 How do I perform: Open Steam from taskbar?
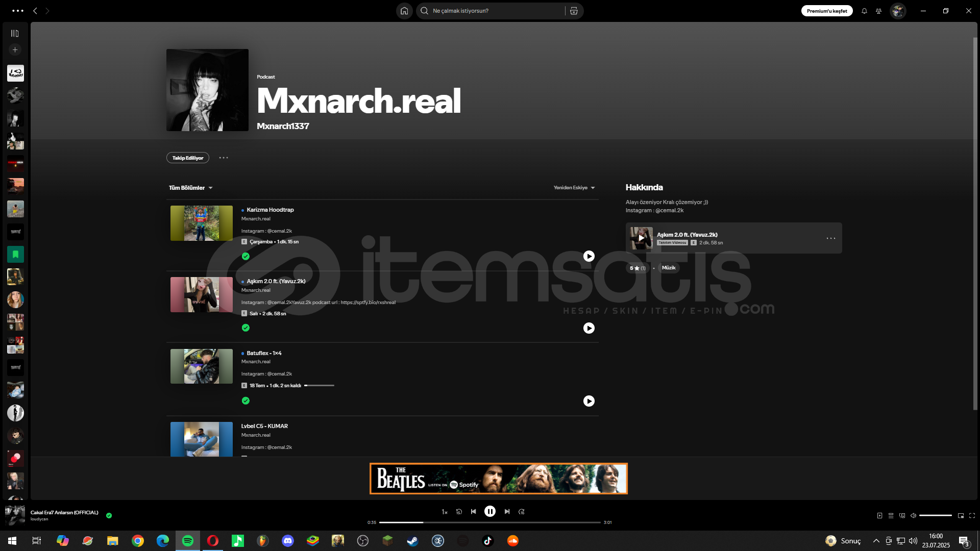pyautogui.click(x=412, y=541)
